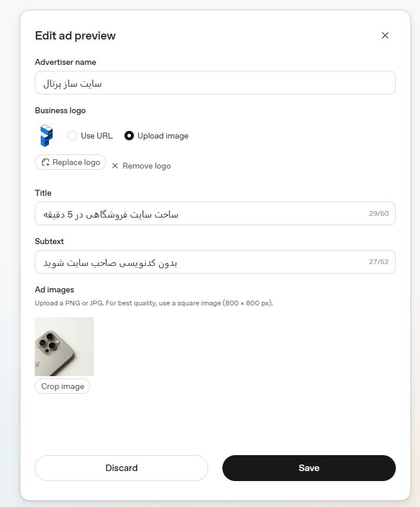Click the X icon beside Remove logo

pyautogui.click(x=115, y=166)
